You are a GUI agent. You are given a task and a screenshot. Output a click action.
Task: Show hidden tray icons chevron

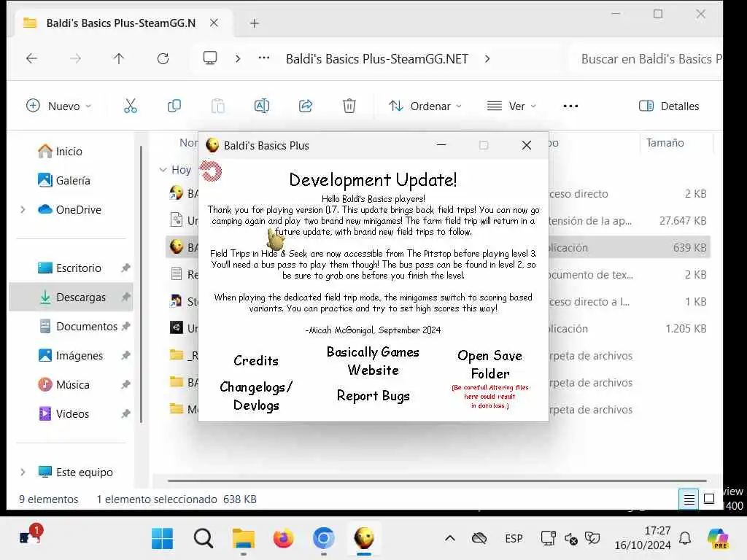tap(449, 539)
